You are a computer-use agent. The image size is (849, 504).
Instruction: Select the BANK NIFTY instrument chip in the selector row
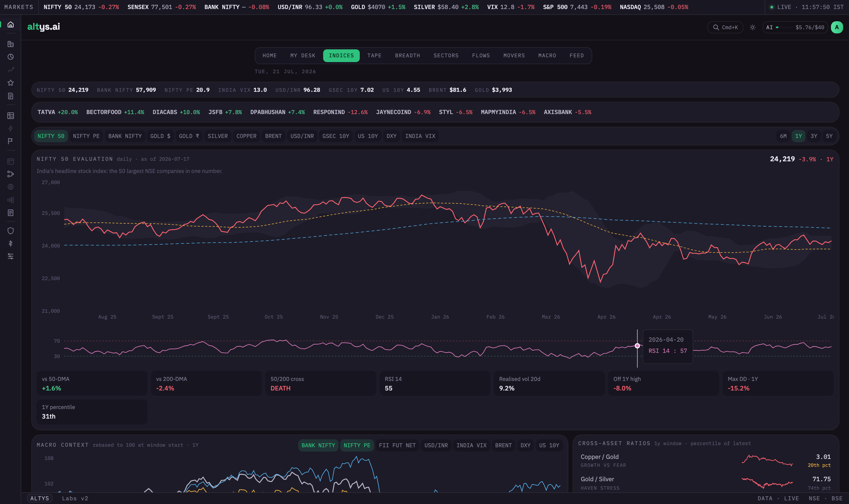click(x=125, y=136)
